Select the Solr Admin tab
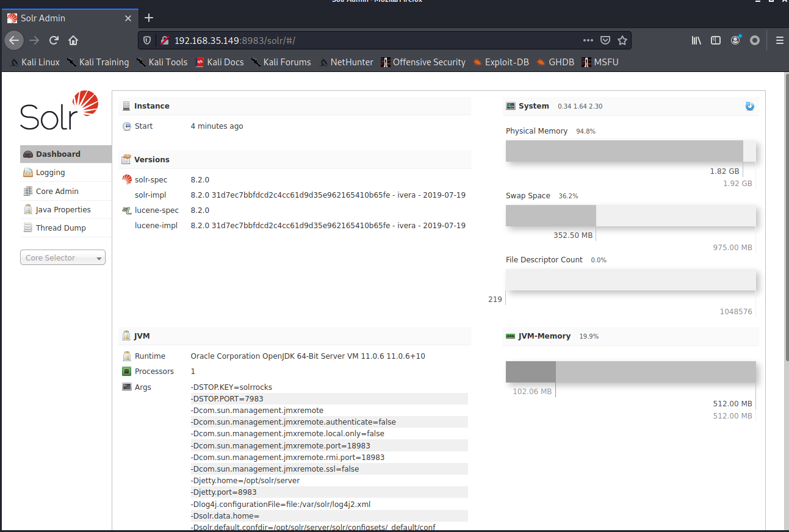 coord(69,18)
